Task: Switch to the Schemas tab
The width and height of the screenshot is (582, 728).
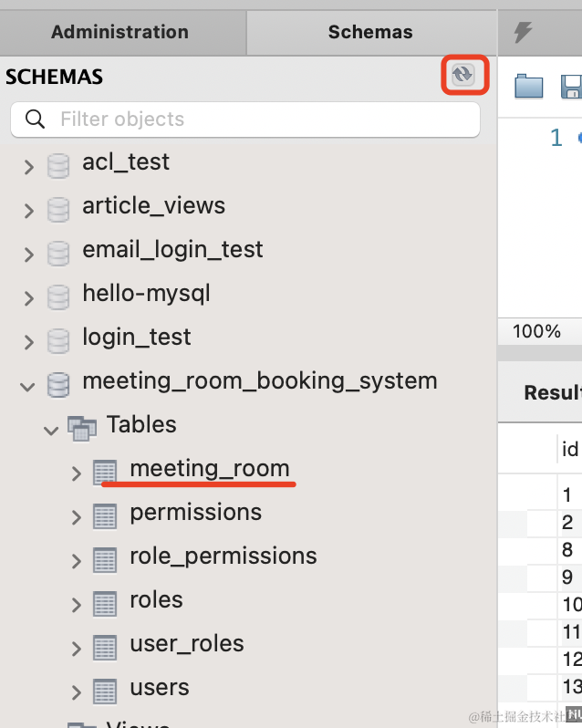Action: [369, 32]
